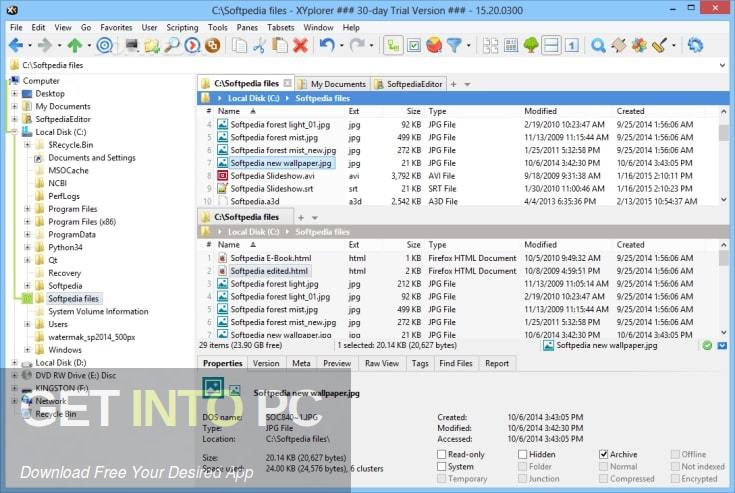
Task: Click the Undo arrow icon
Action: [x=327, y=45]
